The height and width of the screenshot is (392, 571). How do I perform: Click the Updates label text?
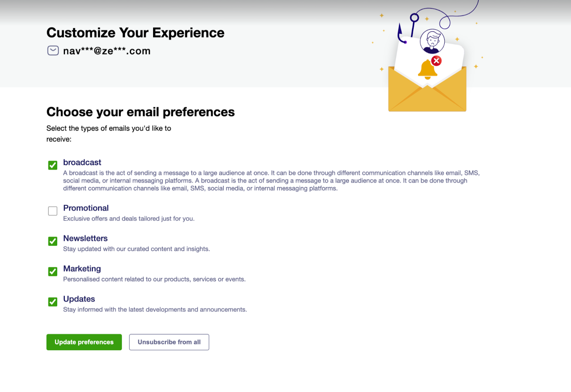click(x=79, y=299)
